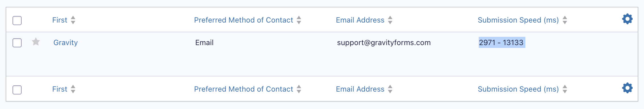Open column settings gear in header
Image resolution: width=644 pixels, height=109 pixels.
(627, 19)
